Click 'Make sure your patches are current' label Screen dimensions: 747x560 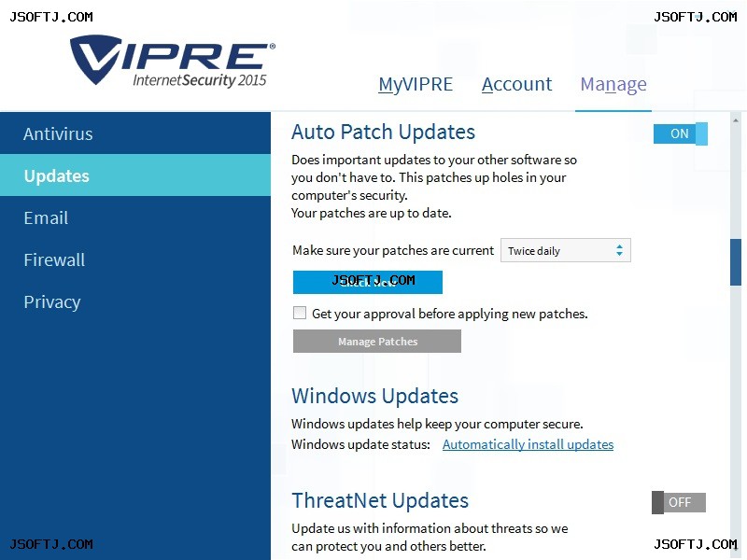coord(393,250)
